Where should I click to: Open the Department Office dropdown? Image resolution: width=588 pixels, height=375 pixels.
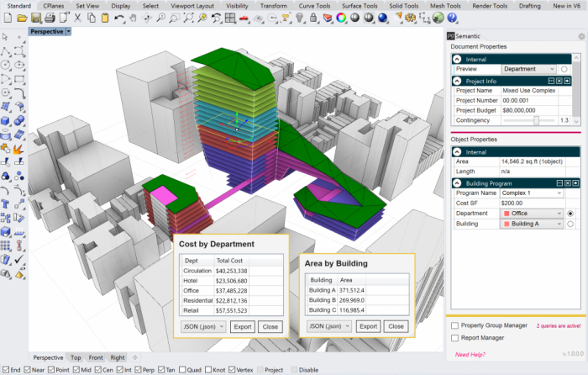tap(532, 214)
